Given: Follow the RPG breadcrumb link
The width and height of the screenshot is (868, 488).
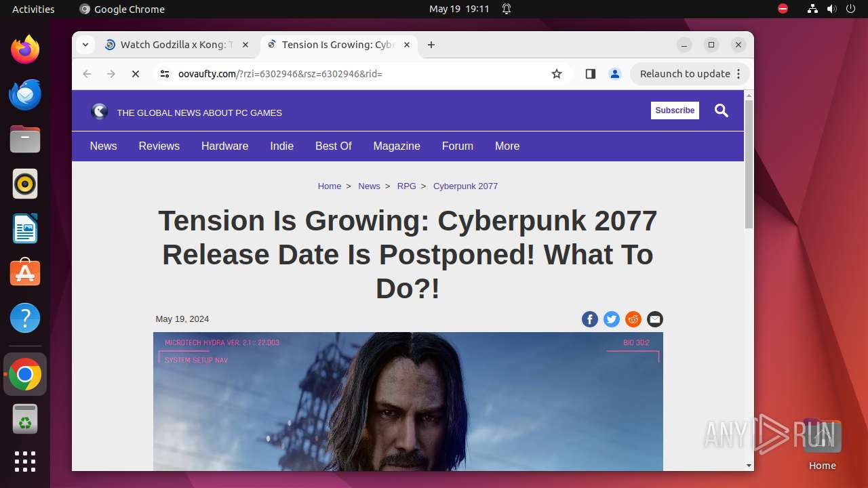Looking at the screenshot, I should (407, 186).
